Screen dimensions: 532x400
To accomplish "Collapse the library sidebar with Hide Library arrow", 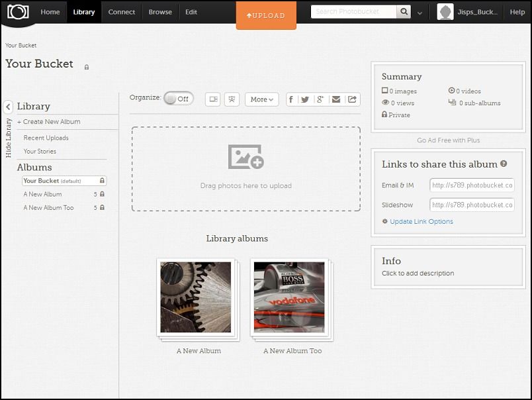I will [x=9, y=107].
